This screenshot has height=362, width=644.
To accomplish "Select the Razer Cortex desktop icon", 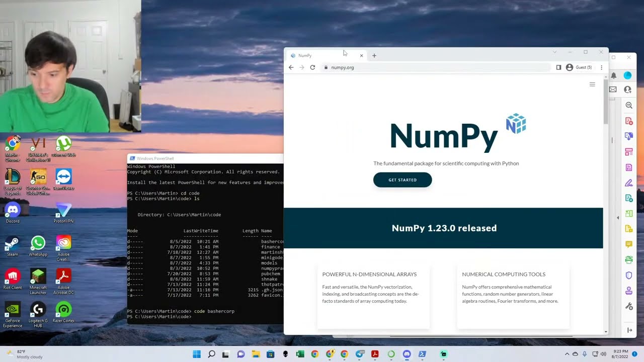I will (63, 313).
